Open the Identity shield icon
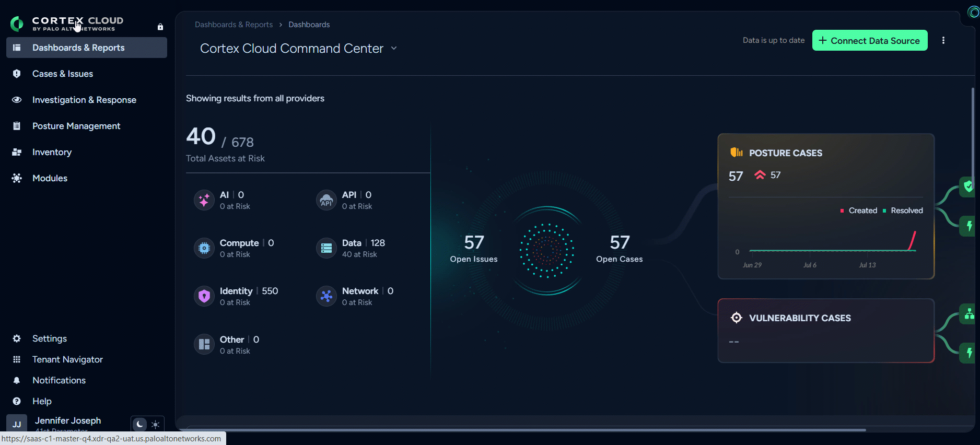 click(x=204, y=296)
